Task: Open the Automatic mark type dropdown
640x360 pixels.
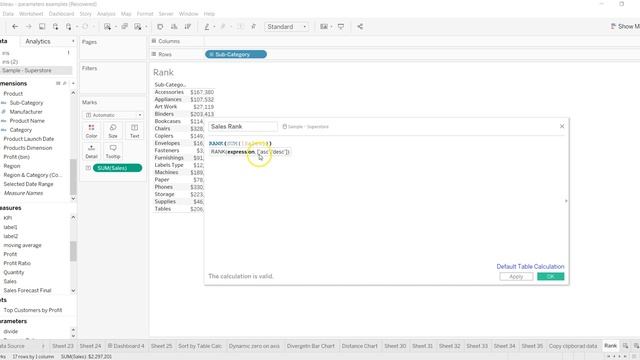Action: [x=113, y=115]
